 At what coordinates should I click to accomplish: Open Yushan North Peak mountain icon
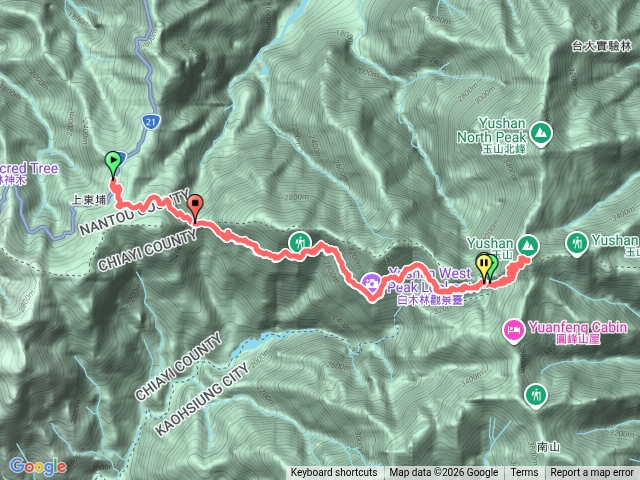coord(541,134)
